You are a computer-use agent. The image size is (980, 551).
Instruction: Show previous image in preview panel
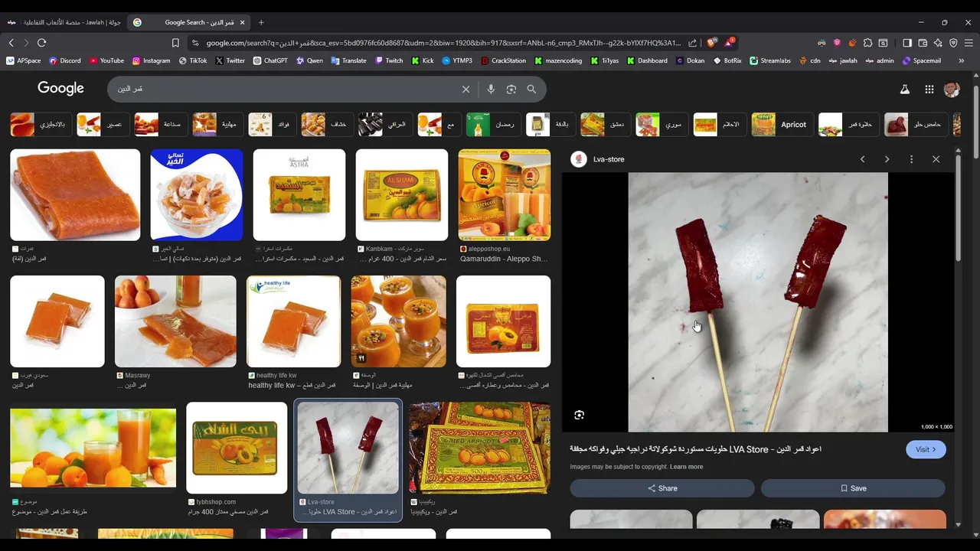(x=862, y=159)
